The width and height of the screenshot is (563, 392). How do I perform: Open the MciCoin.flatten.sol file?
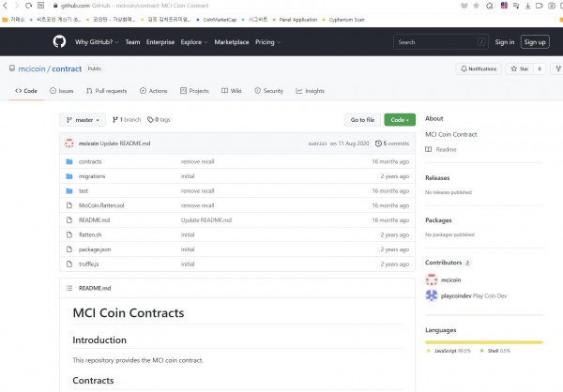[x=101, y=205]
